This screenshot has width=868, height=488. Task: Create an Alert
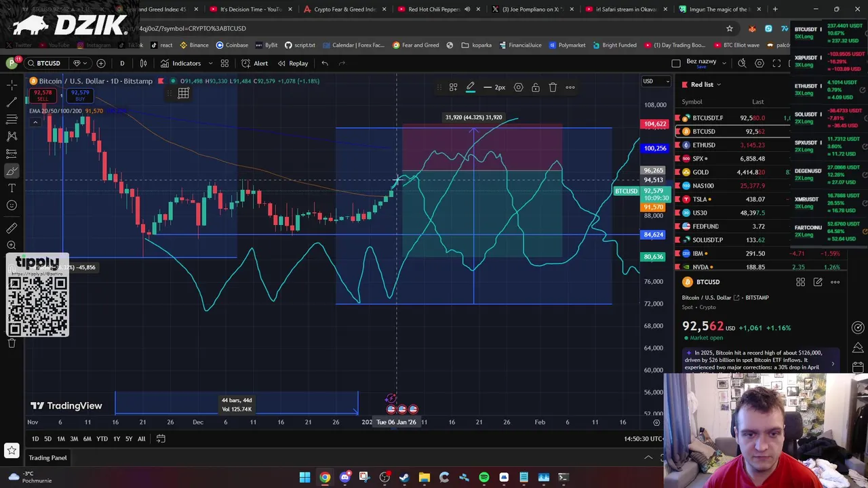pyautogui.click(x=255, y=63)
